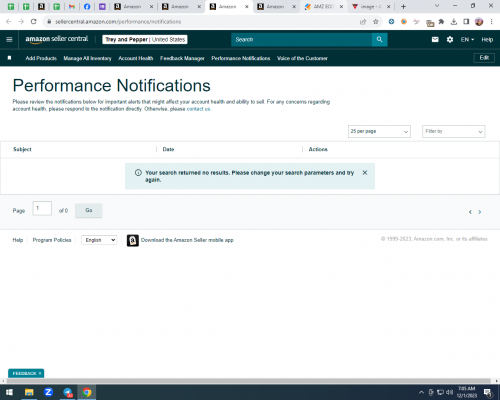Click the footer Help link
Viewport: 500px width, 400px height.
(x=18, y=240)
